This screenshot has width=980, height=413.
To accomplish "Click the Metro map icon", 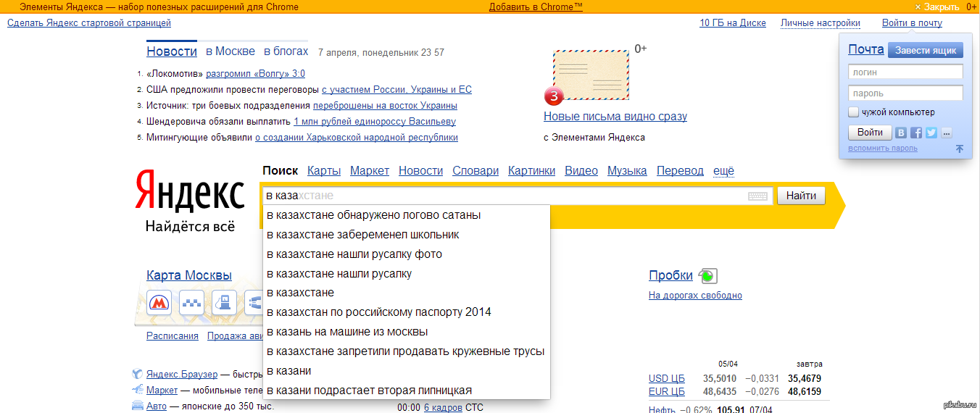I will 158,301.
